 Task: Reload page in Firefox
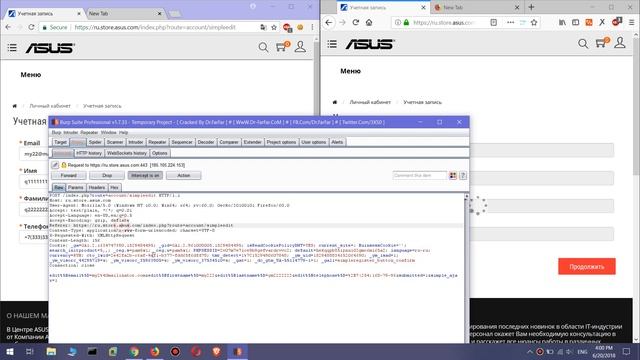click(x=356, y=22)
